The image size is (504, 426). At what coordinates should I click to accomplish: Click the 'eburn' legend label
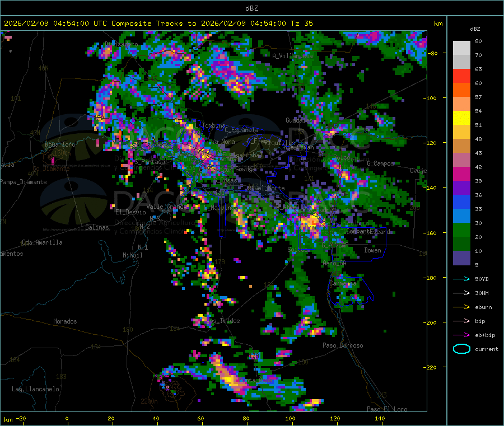coord(483,307)
